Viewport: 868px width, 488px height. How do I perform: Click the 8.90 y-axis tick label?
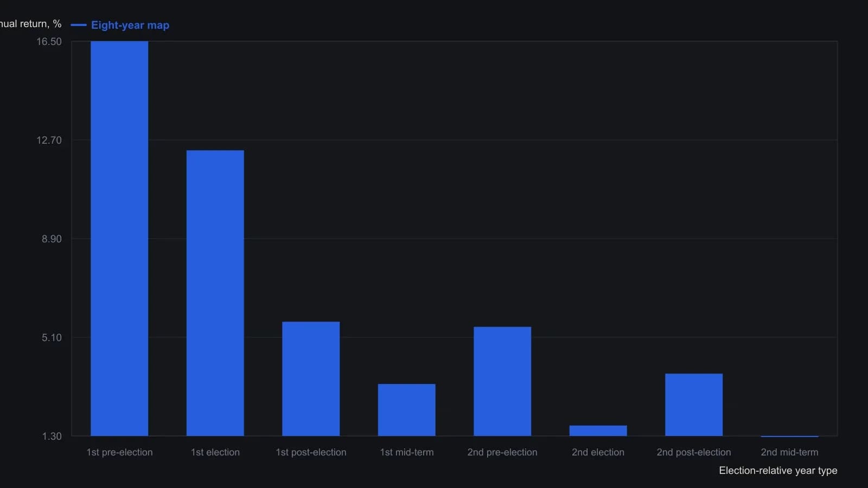(x=52, y=239)
